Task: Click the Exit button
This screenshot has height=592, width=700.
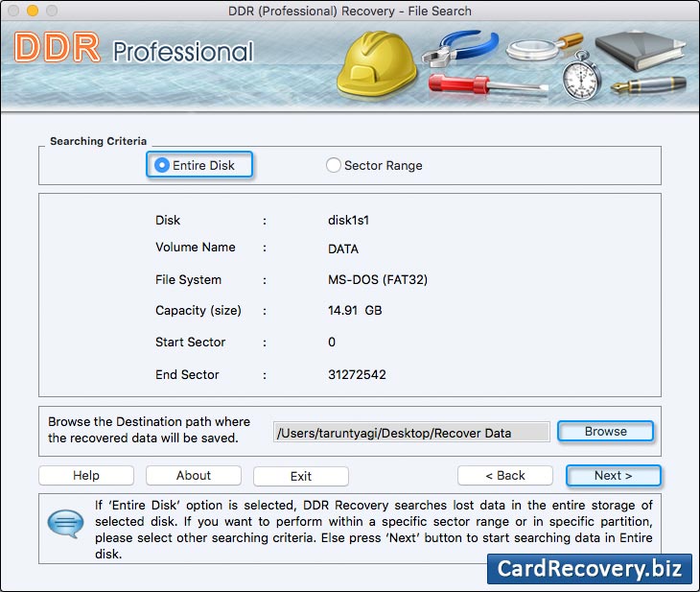Action: pos(301,476)
